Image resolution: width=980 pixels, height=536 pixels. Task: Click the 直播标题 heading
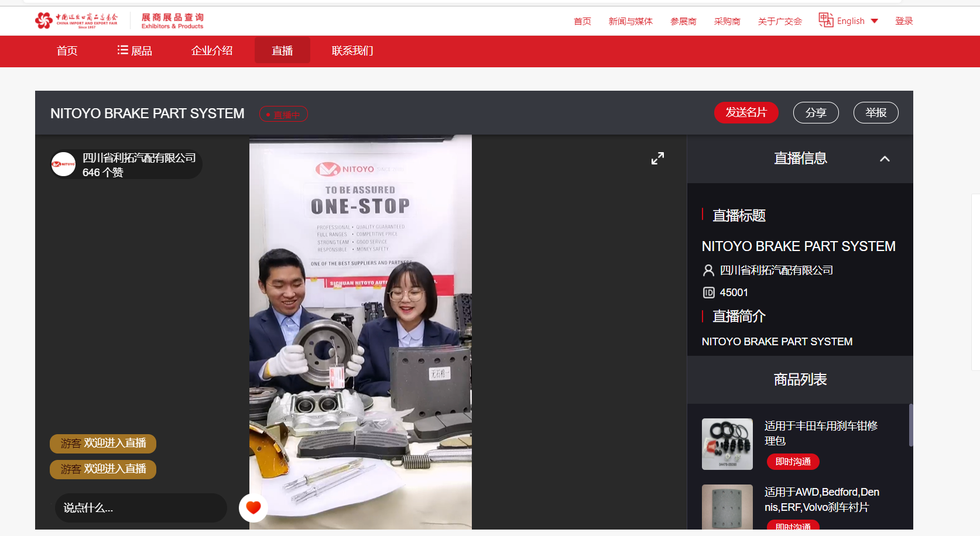739,216
